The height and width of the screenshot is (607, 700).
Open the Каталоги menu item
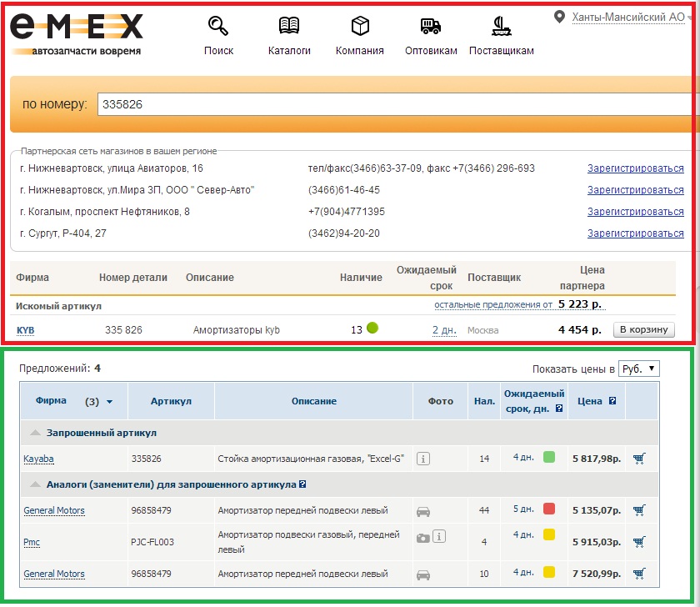[289, 51]
